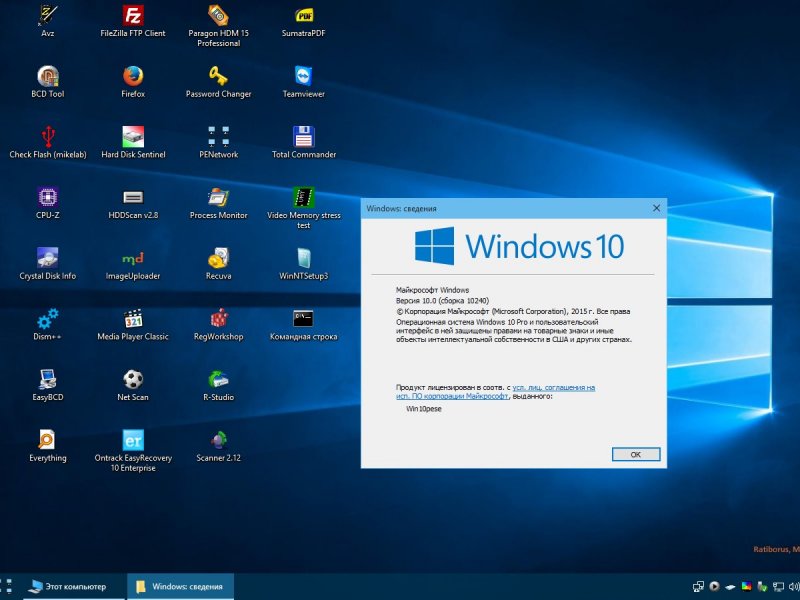The height and width of the screenshot is (600, 800).
Task: Select the Hard Disk Sentinel icon
Action: [x=133, y=137]
